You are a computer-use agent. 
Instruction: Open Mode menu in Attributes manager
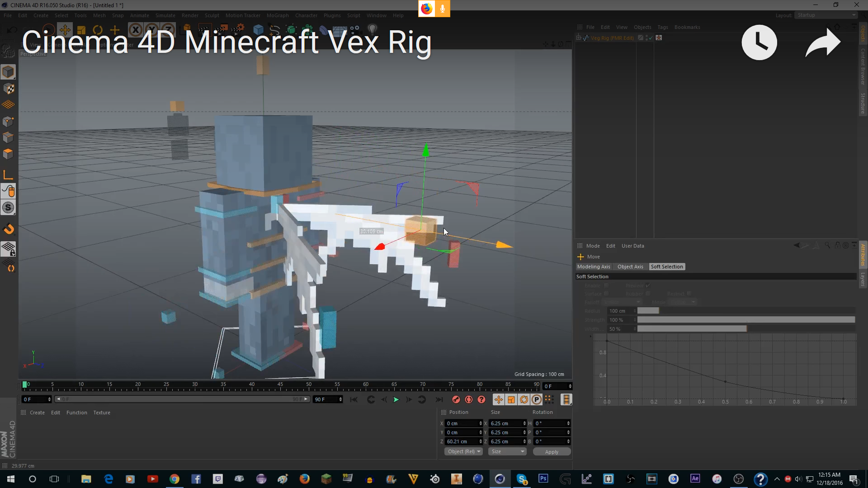click(x=593, y=246)
